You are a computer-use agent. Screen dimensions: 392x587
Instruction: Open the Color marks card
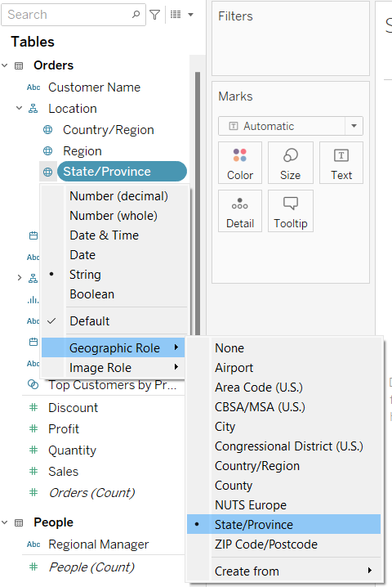[x=240, y=163]
